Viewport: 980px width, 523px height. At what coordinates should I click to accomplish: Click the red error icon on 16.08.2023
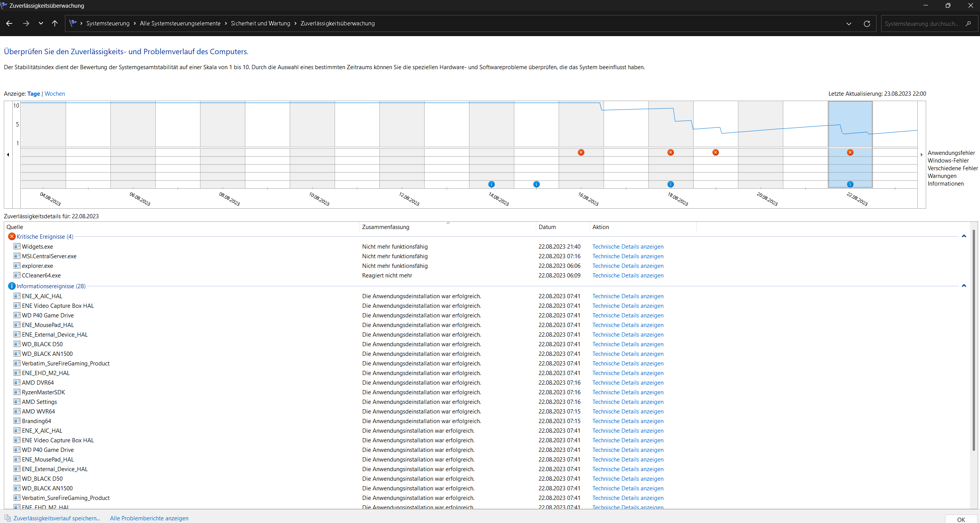pyautogui.click(x=581, y=153)
